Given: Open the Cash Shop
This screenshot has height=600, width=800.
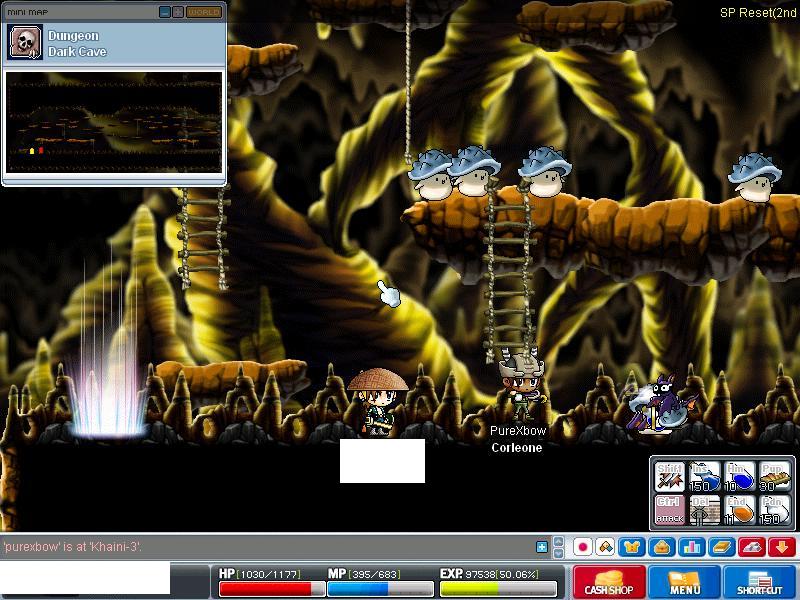Looking at the screenshot, I should pos(609,582).
